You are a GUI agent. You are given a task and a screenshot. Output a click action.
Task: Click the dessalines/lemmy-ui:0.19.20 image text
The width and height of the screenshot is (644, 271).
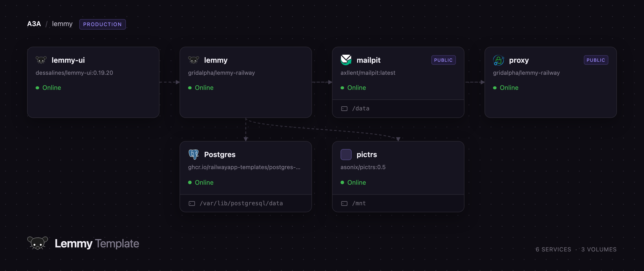(74, 73)
